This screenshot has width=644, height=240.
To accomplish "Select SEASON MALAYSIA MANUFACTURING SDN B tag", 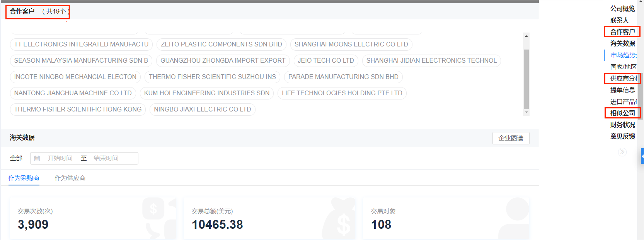I will coord(81,61).
